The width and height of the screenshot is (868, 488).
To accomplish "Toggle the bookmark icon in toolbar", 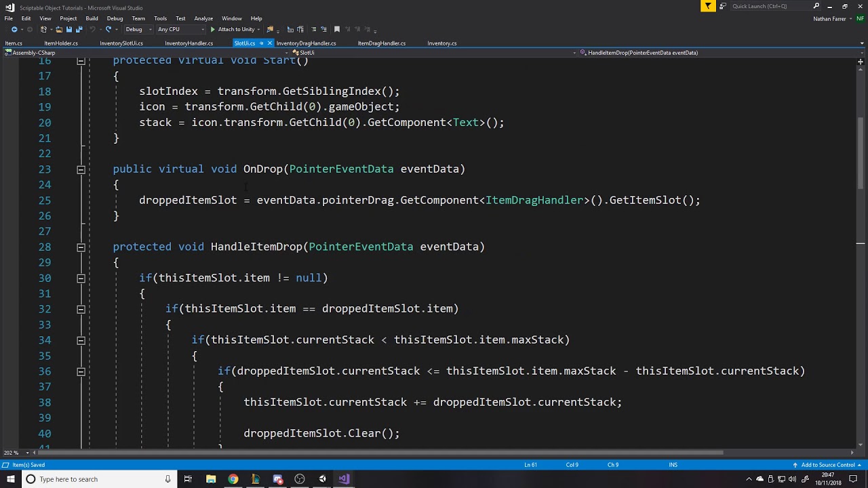I will pyautogui.click(x=337, y=29).
